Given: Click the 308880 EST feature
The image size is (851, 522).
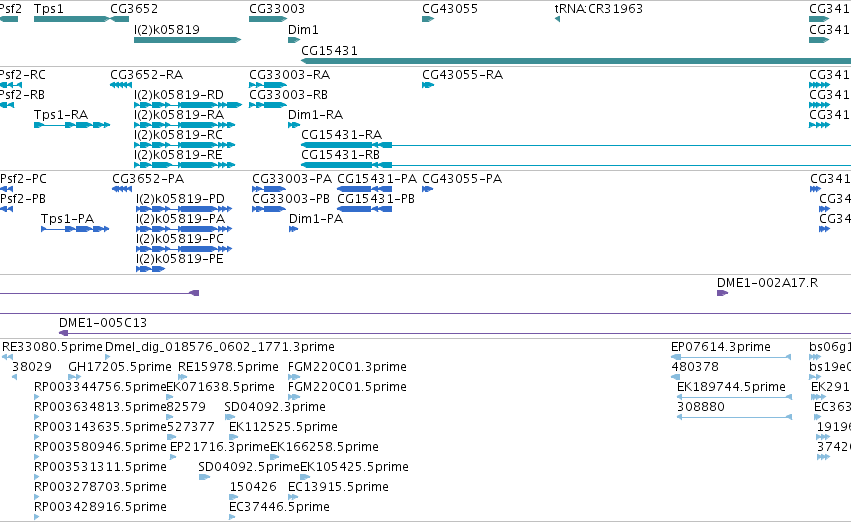Looking at the screenshot, I should click(x=734, y=417).
